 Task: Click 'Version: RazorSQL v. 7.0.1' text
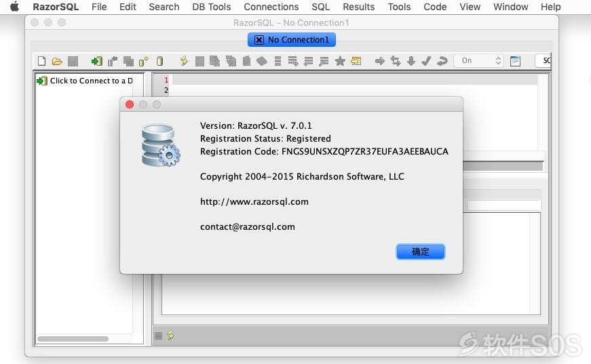coord(256,125)
